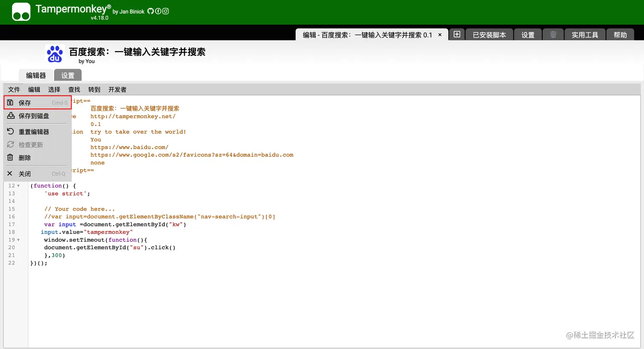Click the Tampermonkey logo icon
The image size is (644, 349).
(21, 12)
